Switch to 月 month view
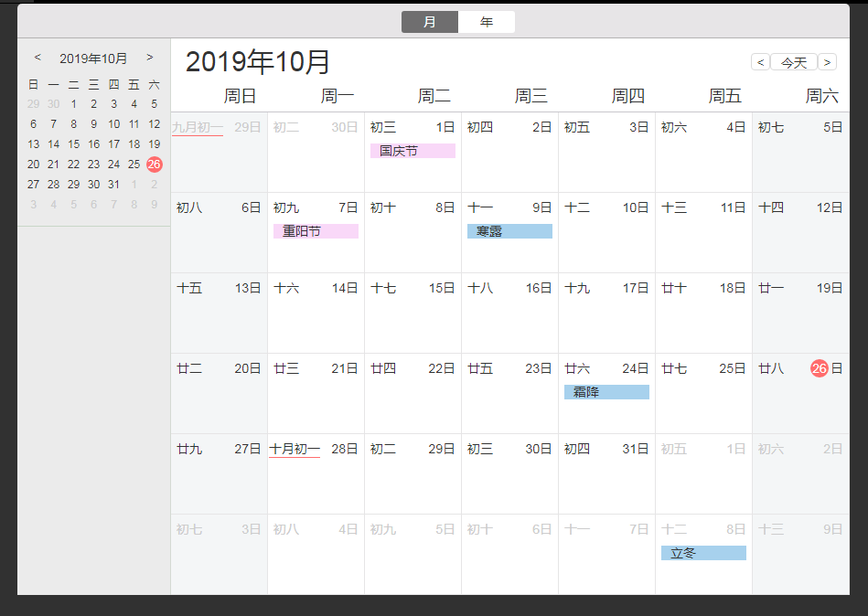Screen dimensions: 868x616 click(430, 22)
